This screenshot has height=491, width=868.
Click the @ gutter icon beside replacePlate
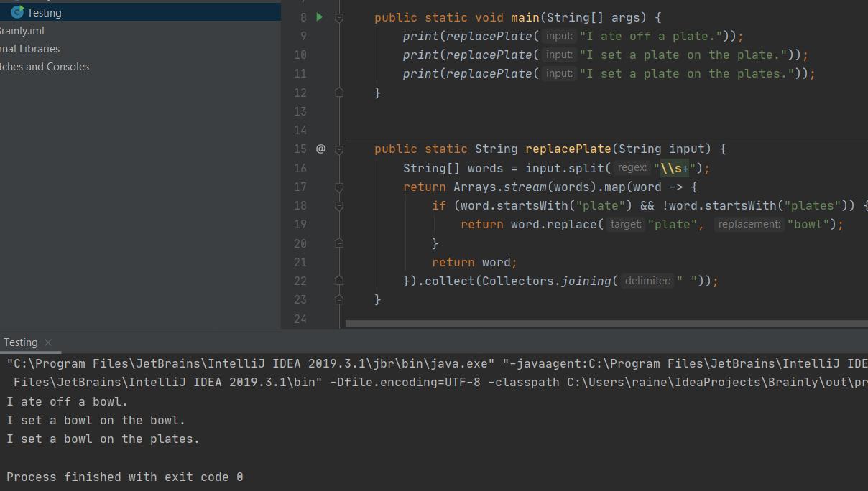coord(320,149)
